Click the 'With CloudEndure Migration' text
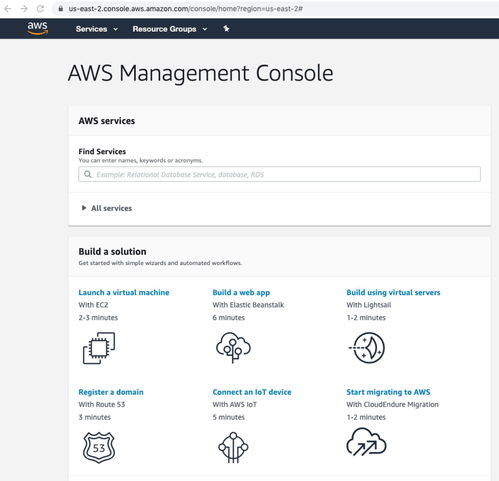Screen dimensions: 499x481 pos(393,405)
